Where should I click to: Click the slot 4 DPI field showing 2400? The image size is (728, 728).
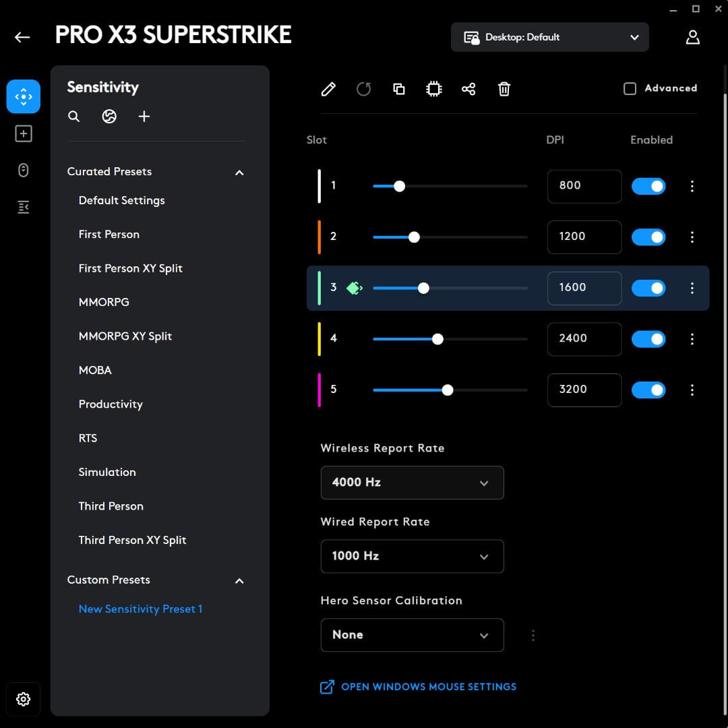click(x=584, y=339)
